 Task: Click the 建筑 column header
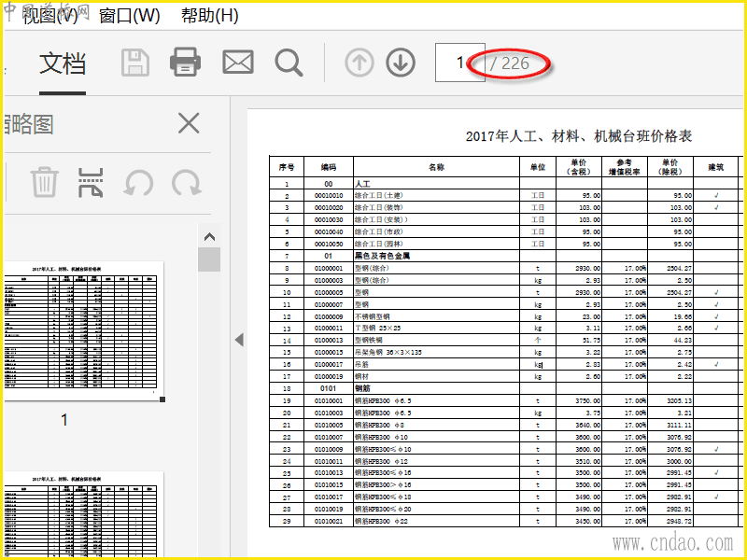pyautogui.click(x=715, y=167)
